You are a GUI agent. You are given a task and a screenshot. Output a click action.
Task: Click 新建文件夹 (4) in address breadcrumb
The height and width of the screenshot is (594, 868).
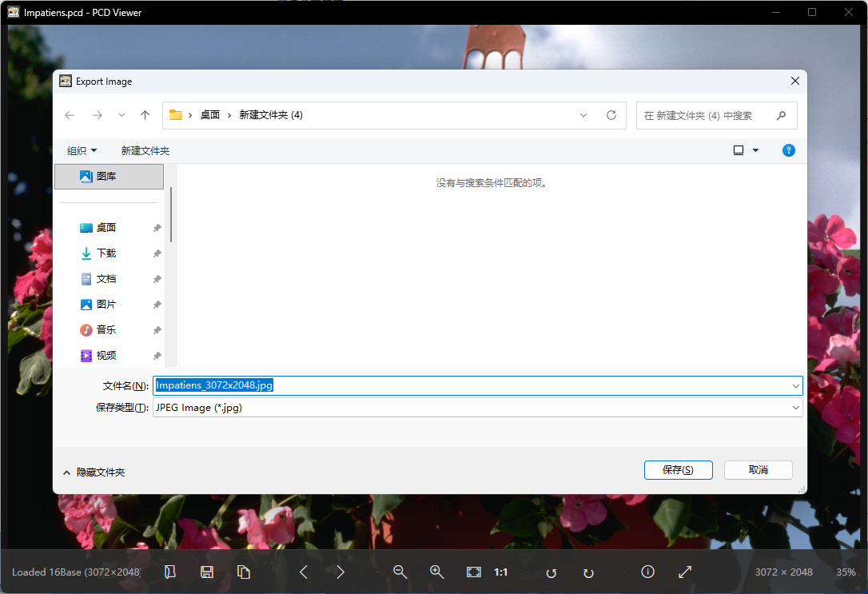(271, 115)
